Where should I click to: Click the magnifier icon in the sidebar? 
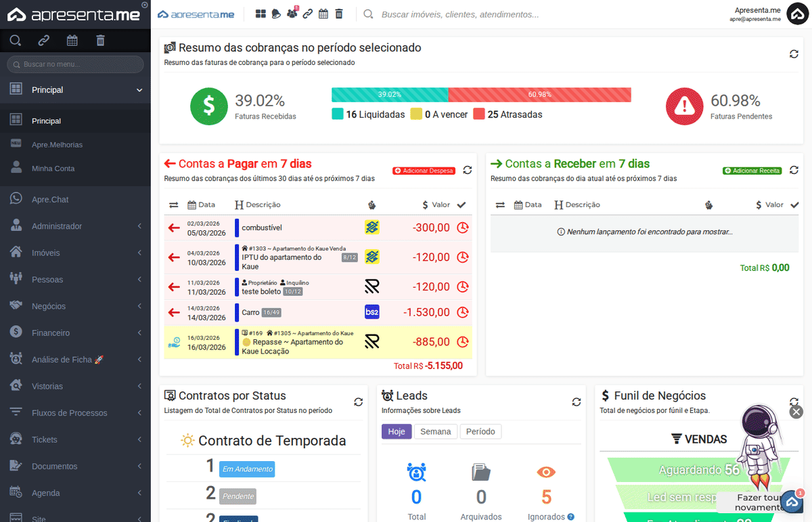pos(15,41)
